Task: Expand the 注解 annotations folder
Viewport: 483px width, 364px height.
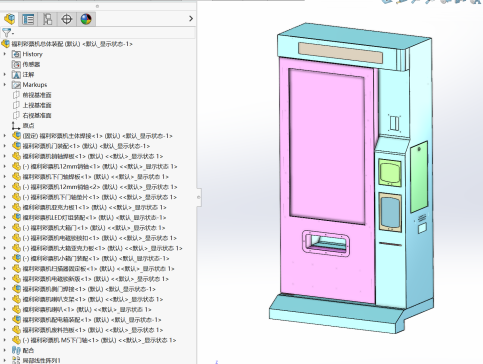Action: pos(5,74)
